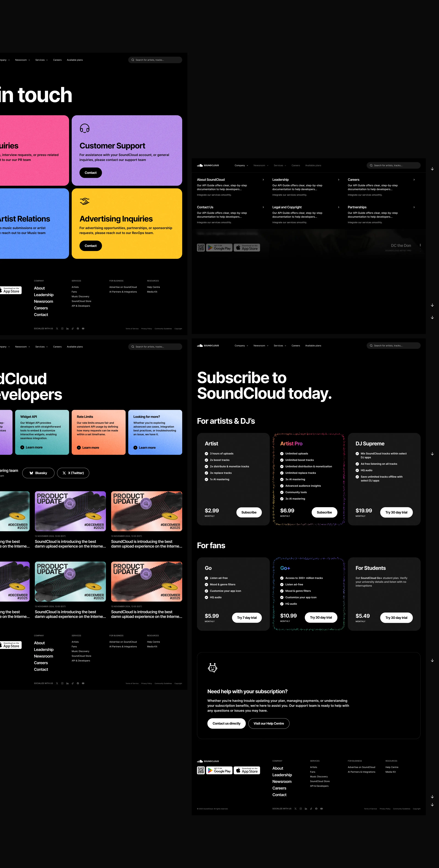This screenshot has width=439, height=868.
Task: Open About SoundCloud arrow in mega-menu
Action: coord(263,180)
